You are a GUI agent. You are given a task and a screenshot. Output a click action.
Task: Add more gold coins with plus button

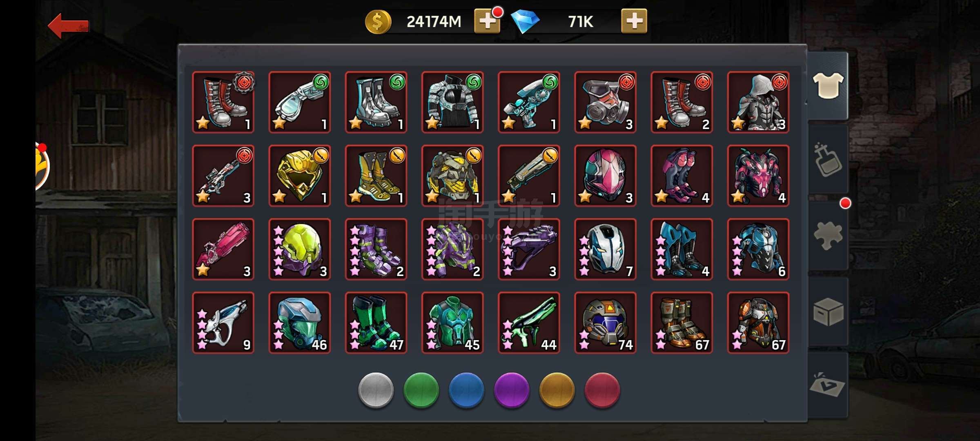[x=487, y=21]
